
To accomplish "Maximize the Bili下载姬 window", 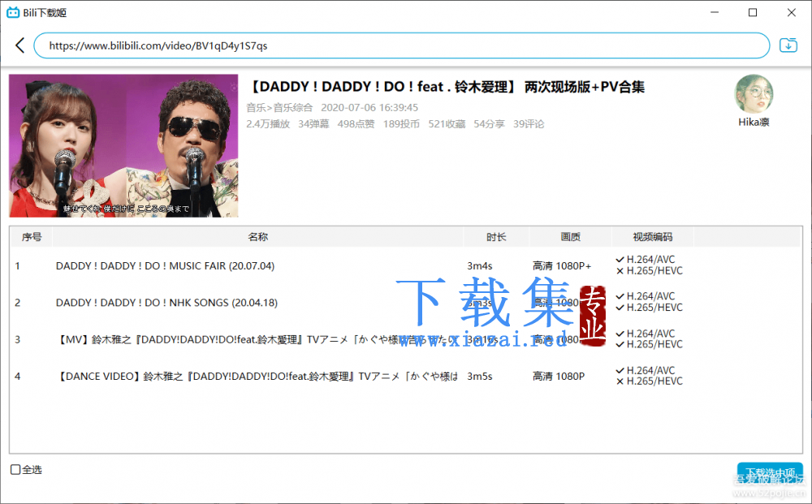I will point(753,12).
